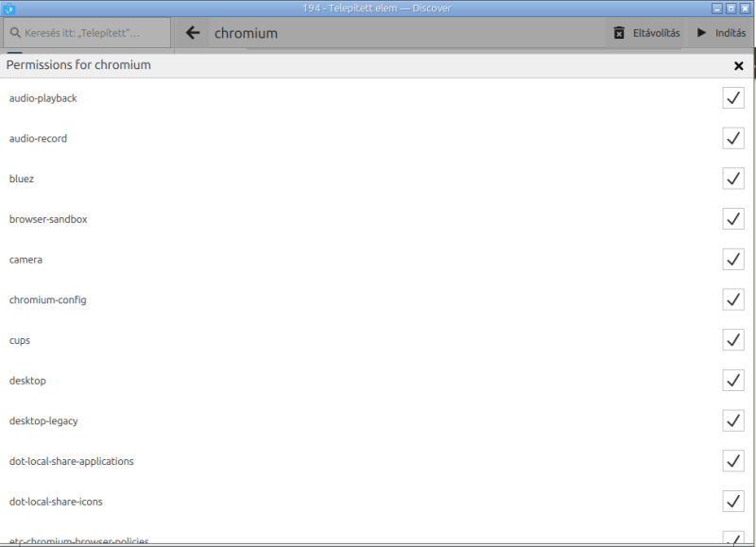Screen dimensions: 756x547
Task: Uncheck the desktop-legacy checkbox
Action: tap(733, 420)
